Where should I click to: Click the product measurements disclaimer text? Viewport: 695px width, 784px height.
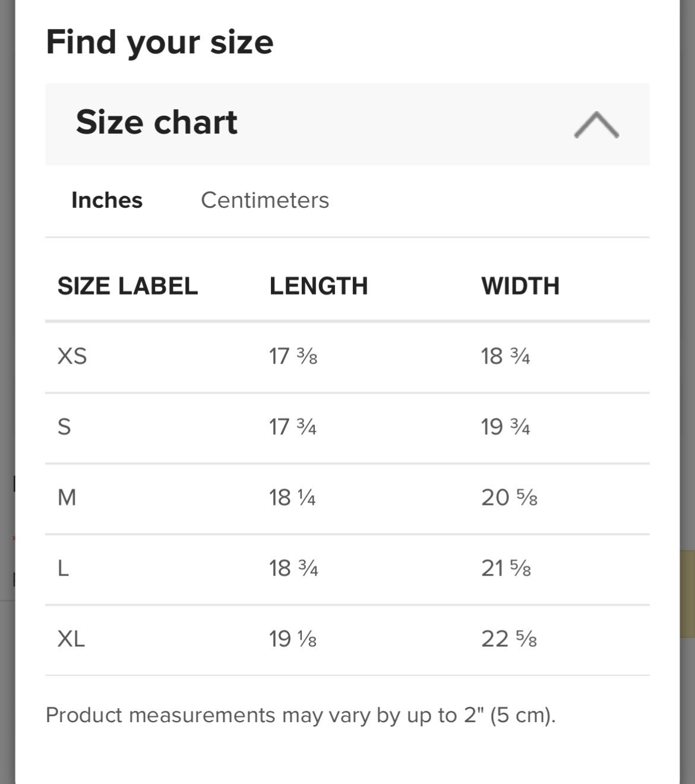300,715
